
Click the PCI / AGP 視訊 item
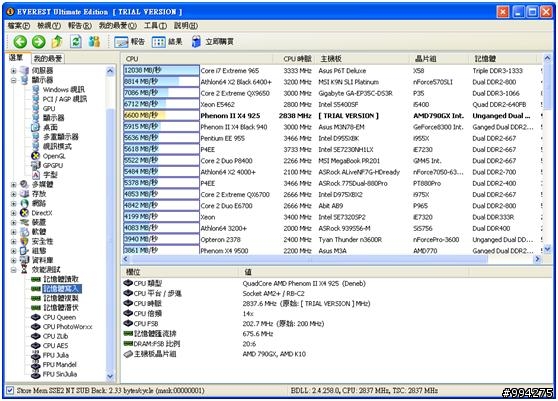[64, 99]
